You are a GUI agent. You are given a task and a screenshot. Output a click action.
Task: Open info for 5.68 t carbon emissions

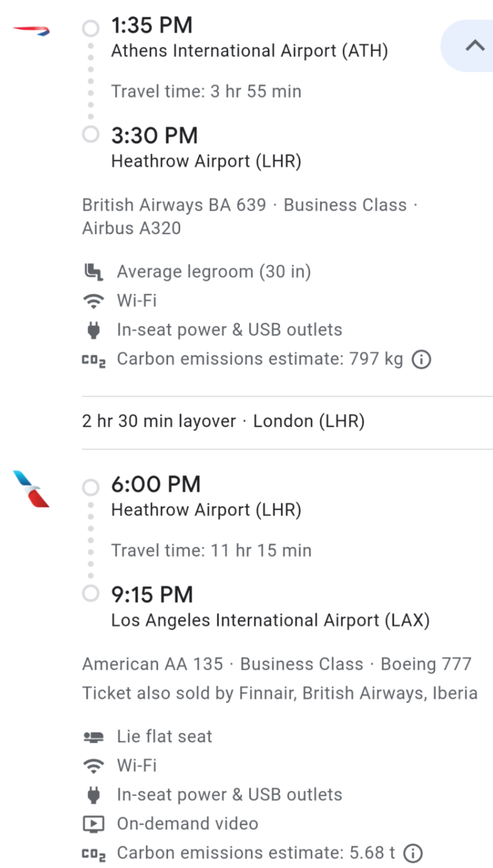pos(413,853)
